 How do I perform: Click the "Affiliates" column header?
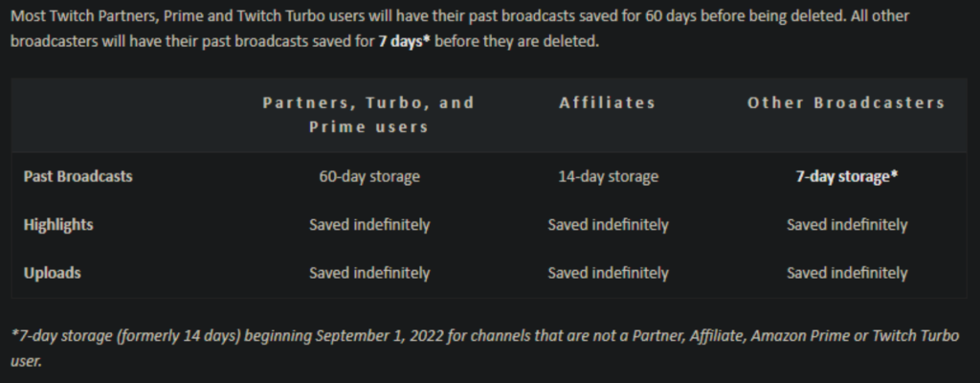coord(608,102)
